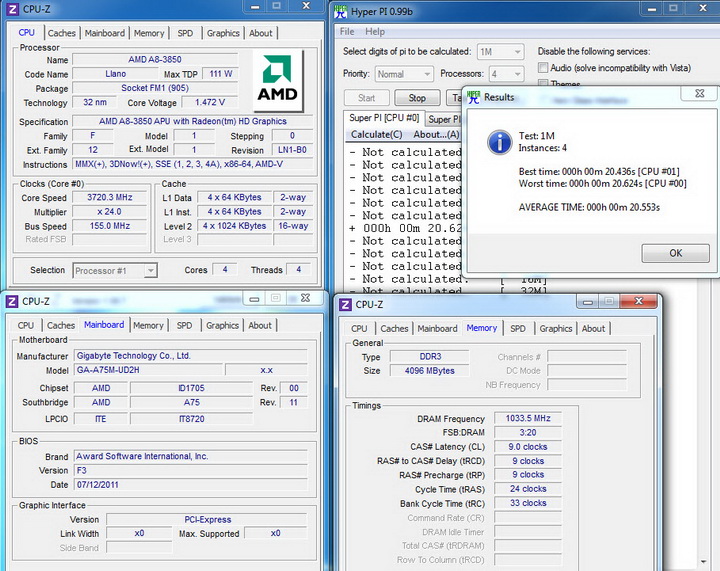Viewport: 720px width, 571px height.
Task: Switch to CPU tab in the Memory window
Action: (x=359, y=329)
